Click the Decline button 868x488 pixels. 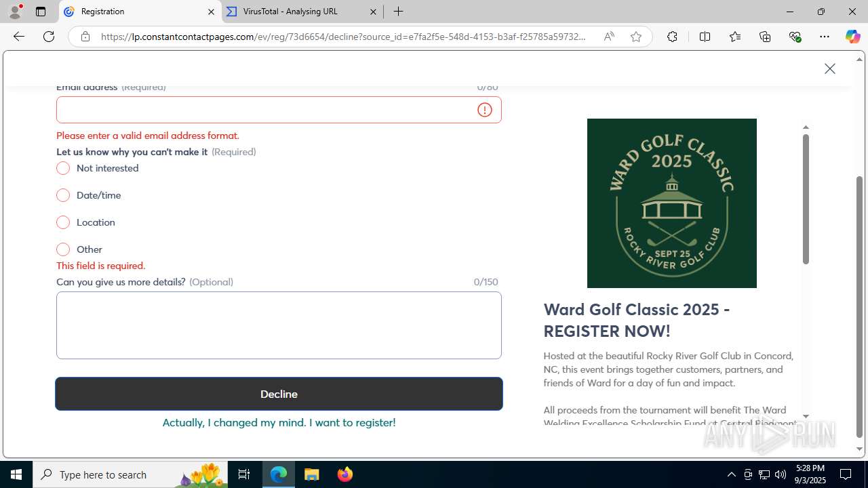[279, 394]
